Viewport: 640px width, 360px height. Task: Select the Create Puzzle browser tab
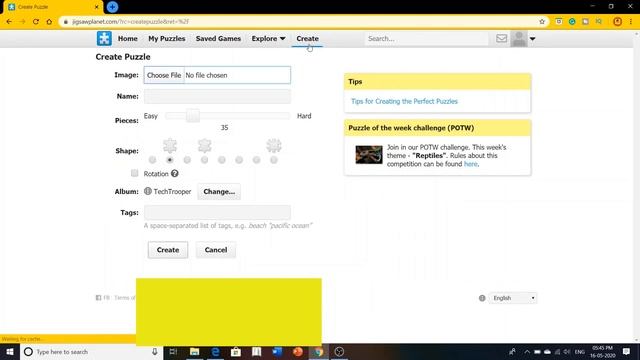coord(52,7)
